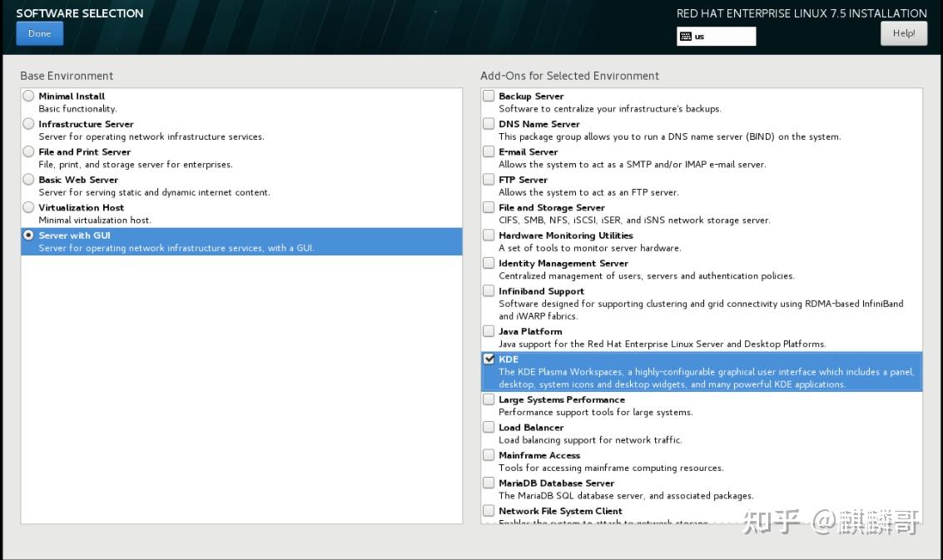The height and width of the screenshot is (560, 943).
Task: Click 'A set of tools to monitor server hardware.'
Action: coord(590,248)
